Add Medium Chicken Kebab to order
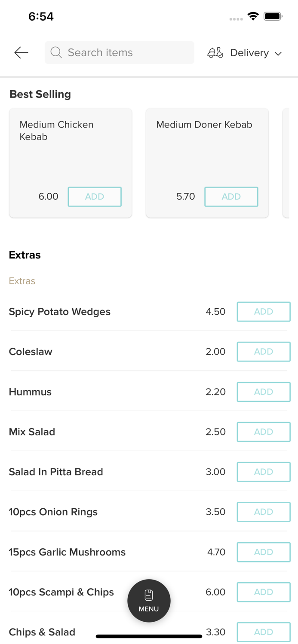Viewport: 298px width, 644px height. coord(95,197)
